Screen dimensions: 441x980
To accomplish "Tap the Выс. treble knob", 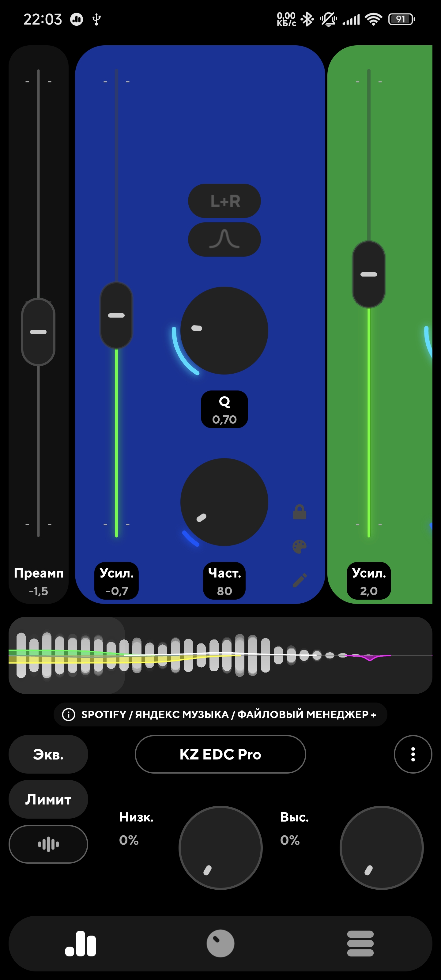I will coord(381,848).
